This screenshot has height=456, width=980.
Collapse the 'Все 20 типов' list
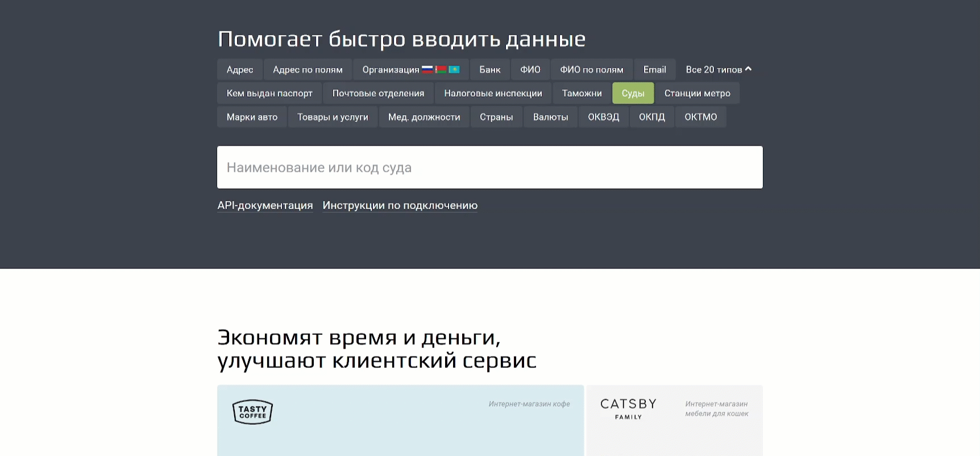click(x=718, y=69)
